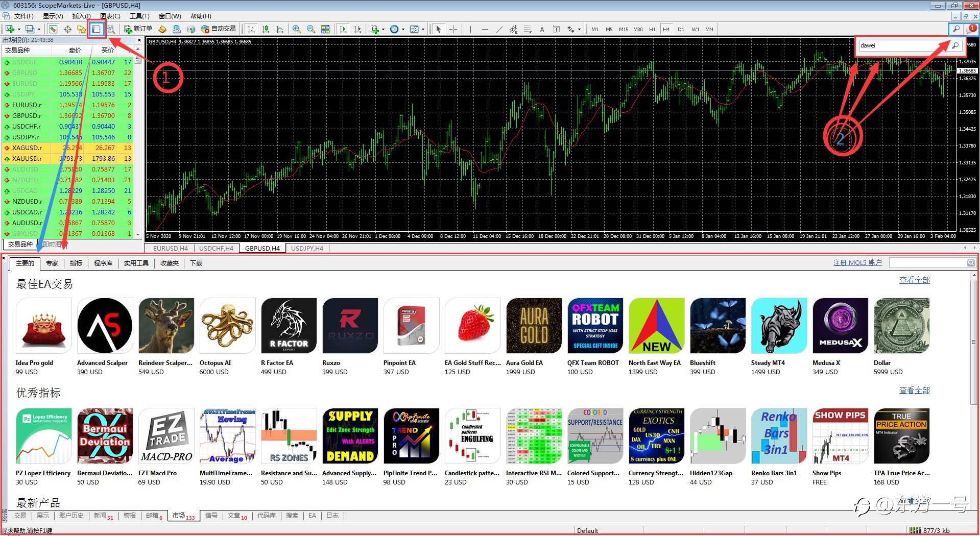Click the toolbar search magnifier icon
The height and width of the screenshot is (536, 980).
tap(956, 29)
